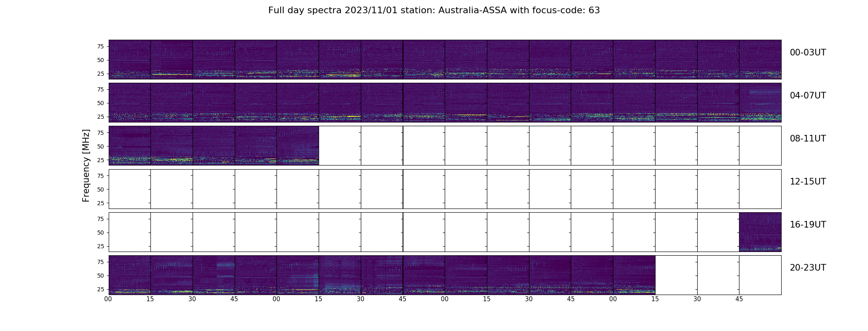Click the empty 23:45–24:00 UT plot panel
The width and height of the screenshot is (868, 331).
click(x=760, y=275)
